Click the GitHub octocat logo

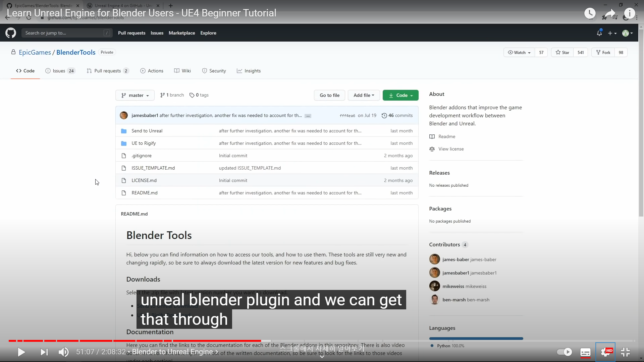[11, 33]
